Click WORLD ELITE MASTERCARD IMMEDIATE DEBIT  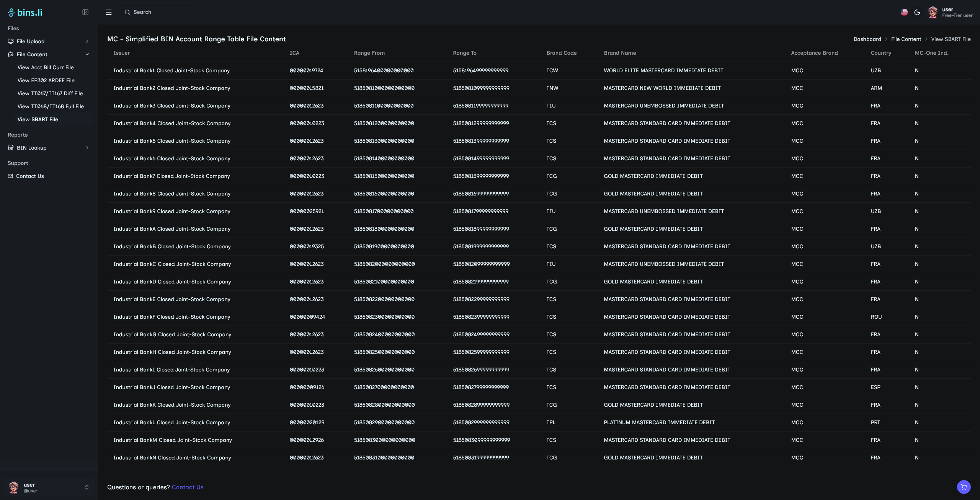click(663, 70)
